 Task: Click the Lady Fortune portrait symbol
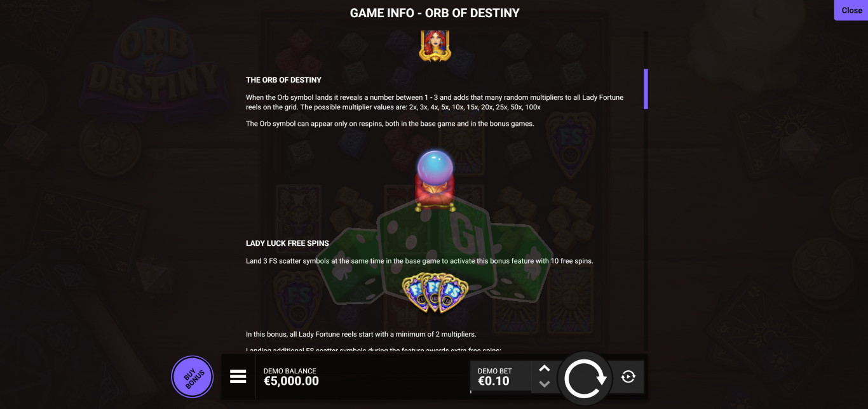tap(435, 46)
